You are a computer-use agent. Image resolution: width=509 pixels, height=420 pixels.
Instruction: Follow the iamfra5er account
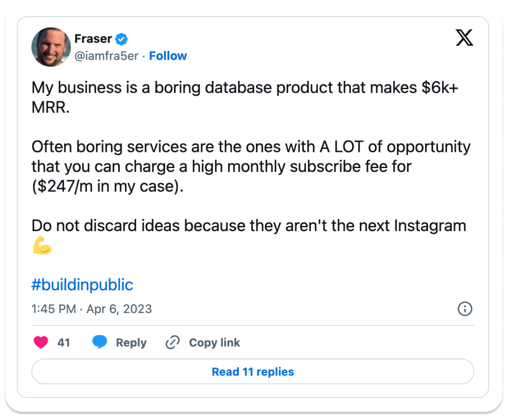click(x=168, y=56)
